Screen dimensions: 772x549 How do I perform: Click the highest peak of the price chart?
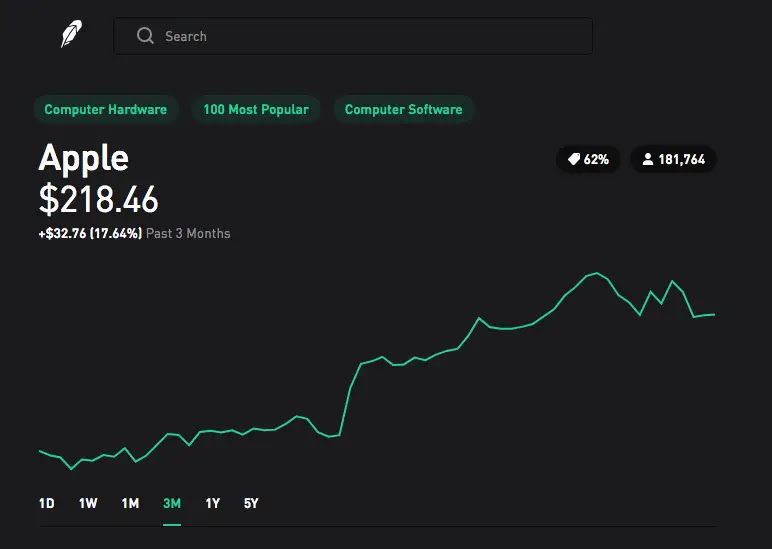(x=597, y=272)
